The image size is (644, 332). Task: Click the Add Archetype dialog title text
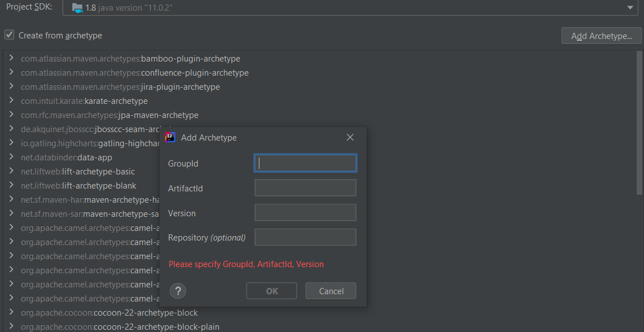209,137
